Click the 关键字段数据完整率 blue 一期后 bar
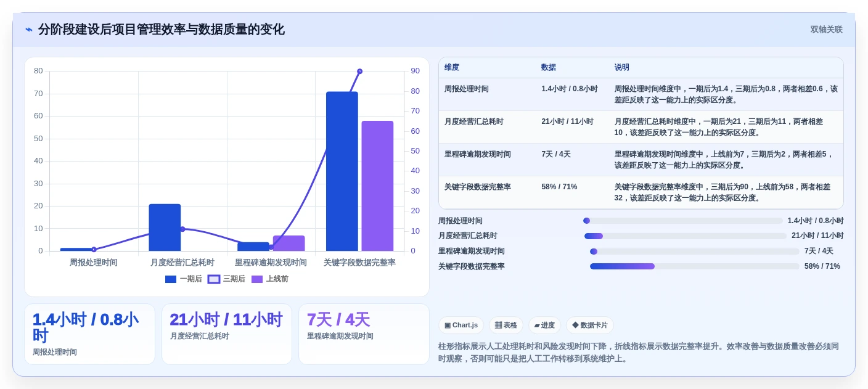 click(342, 171)
